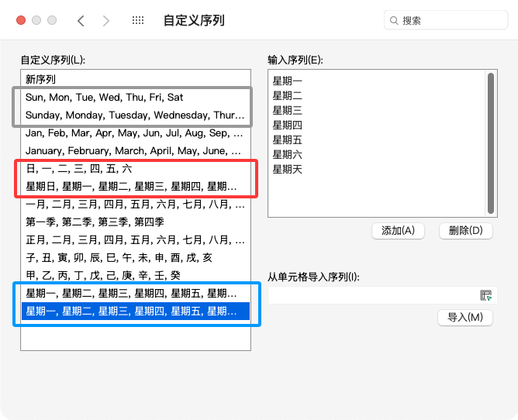Select the Sun, Mon, Tue list row
Image resolution: width=518 pixels, height=420 pixels.
(x=136, y=97)
